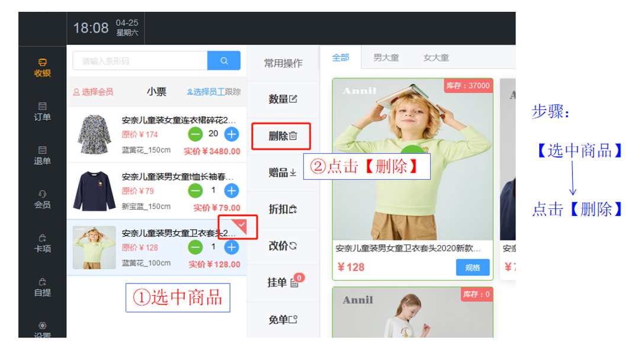641x364 pixels.
Task: Click the blue barcode search button
Action: point(223,61)
